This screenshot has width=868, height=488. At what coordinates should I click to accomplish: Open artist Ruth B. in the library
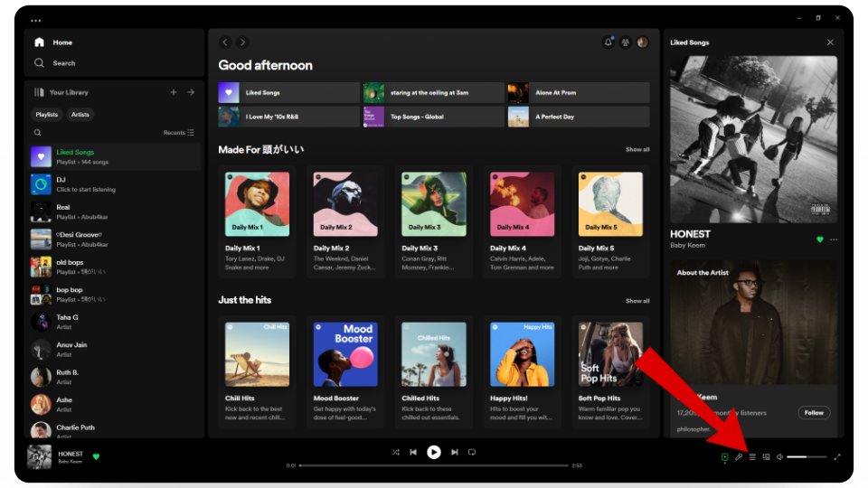point(115,377)
